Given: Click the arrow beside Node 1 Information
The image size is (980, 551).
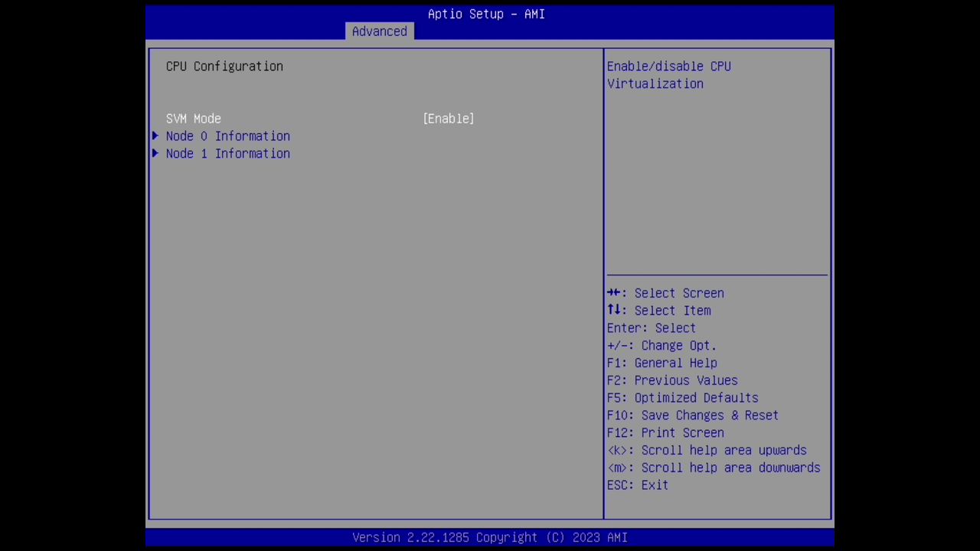Looking at the screenshot, I should (155, 154).
